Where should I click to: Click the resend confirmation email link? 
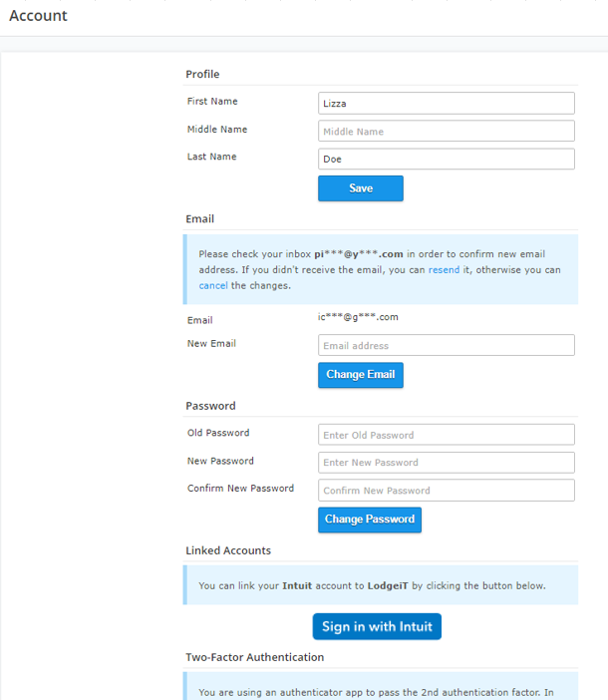[444, 269]
